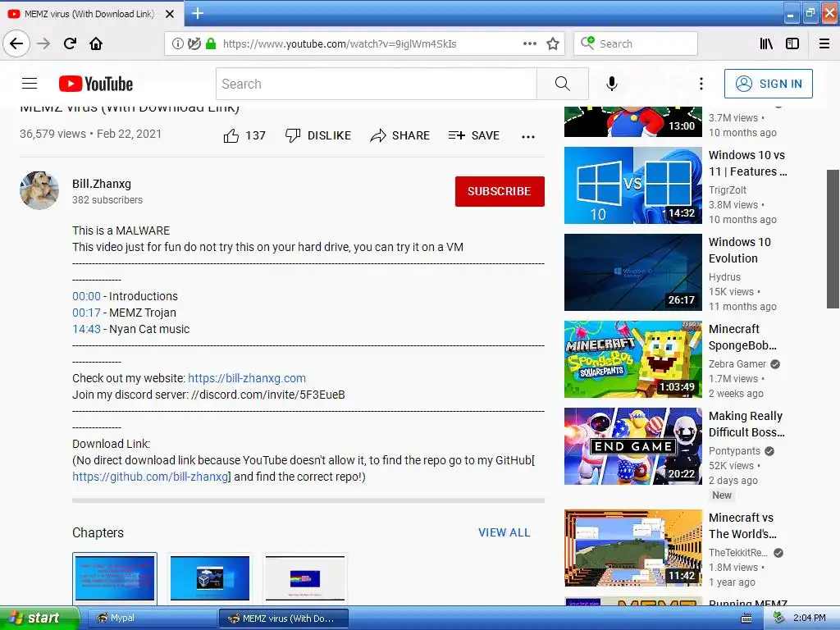Save the video to a playlist
Viewport: 840px width, 630px height.
[474, 135]
